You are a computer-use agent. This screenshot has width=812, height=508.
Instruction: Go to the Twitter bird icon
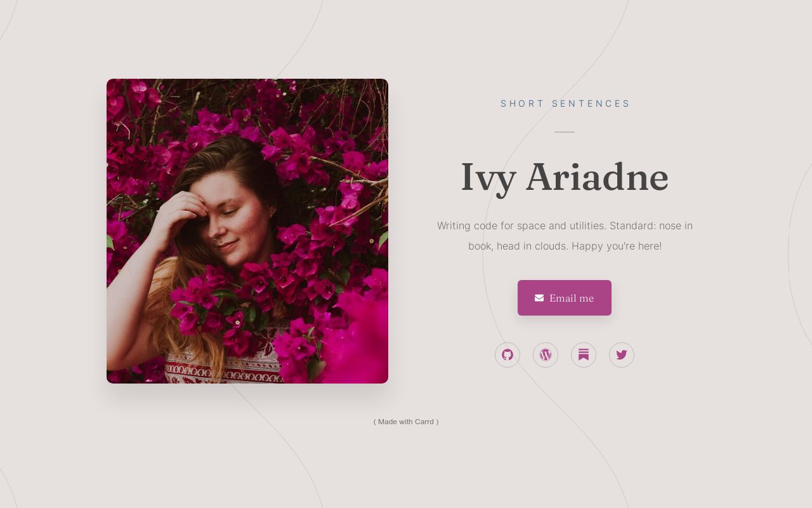pyautogui.click(x=622, y=355)
